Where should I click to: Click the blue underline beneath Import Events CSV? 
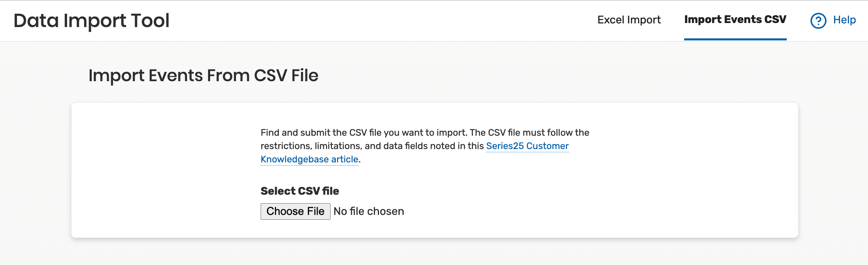click(x=735, y=39)
